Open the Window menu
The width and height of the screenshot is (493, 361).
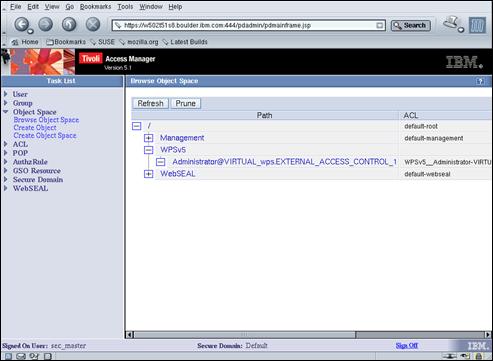[151, 7]
